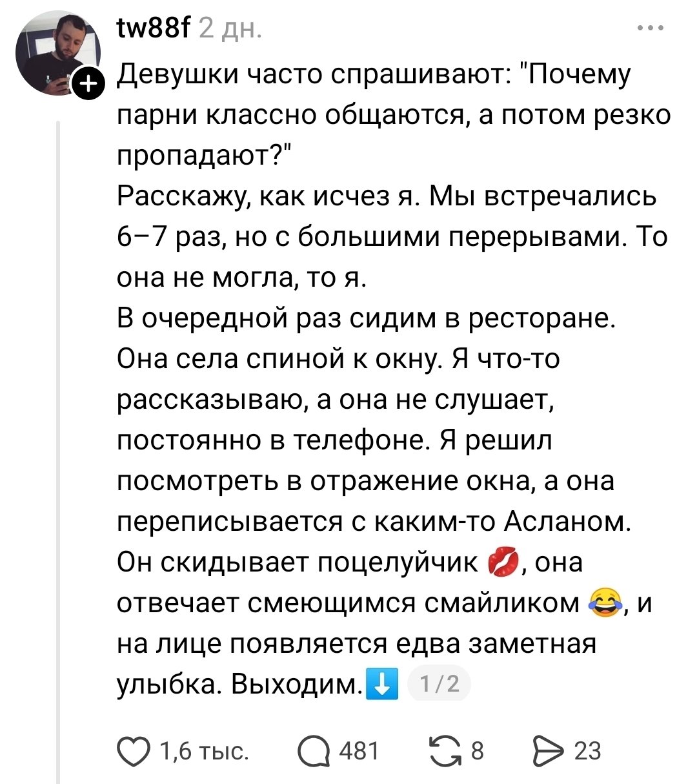697x784 pixels.
Task: Like the post with the heart icon
Action: point(133,752)
